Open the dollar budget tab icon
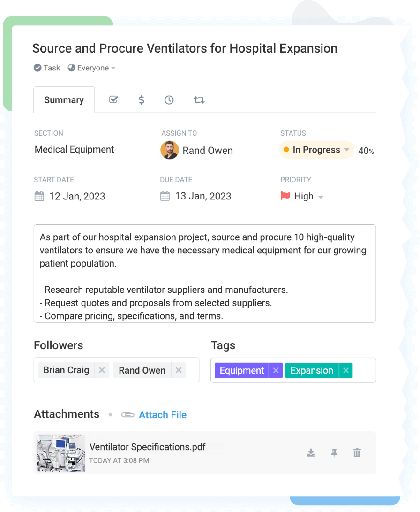Viewport: 420px width, 512px height. (141, 99)
